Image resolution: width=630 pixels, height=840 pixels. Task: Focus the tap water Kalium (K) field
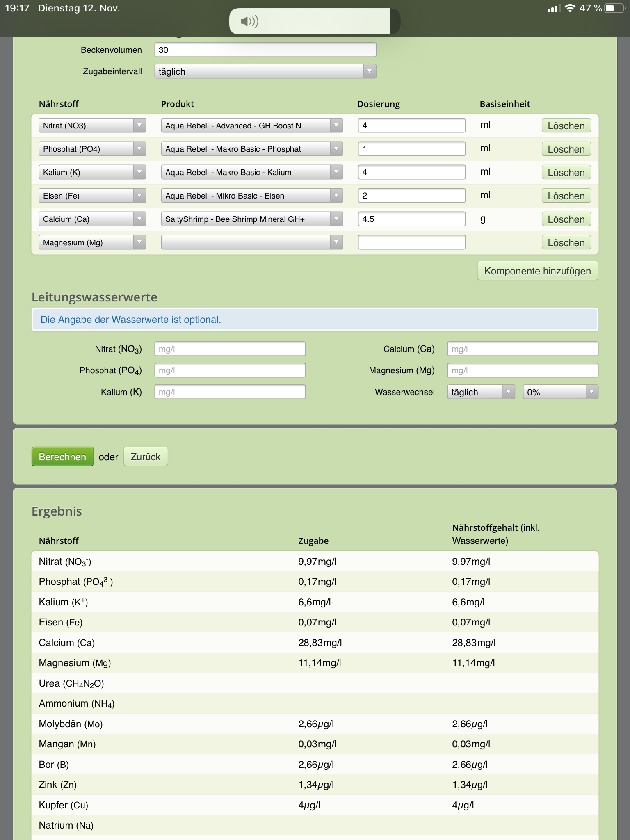pos(230,392)
